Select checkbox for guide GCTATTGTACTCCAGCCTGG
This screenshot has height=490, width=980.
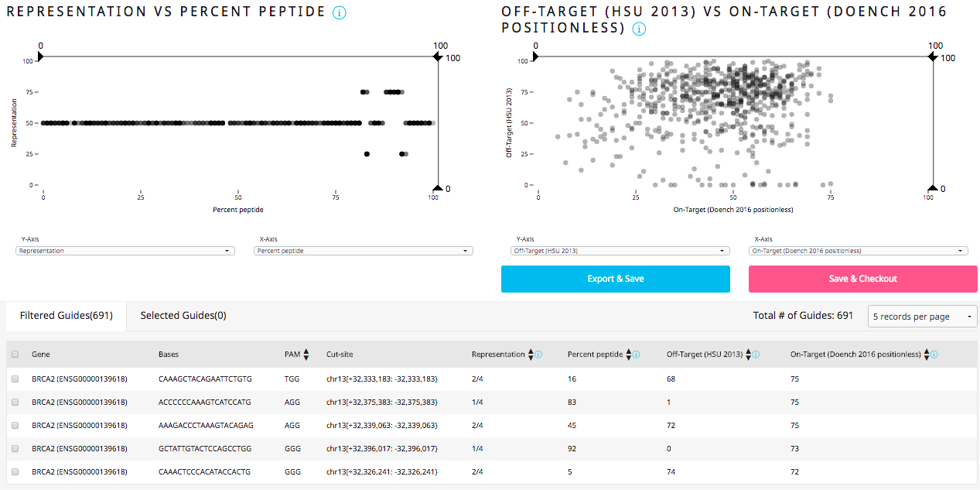[x=15, y=447]
